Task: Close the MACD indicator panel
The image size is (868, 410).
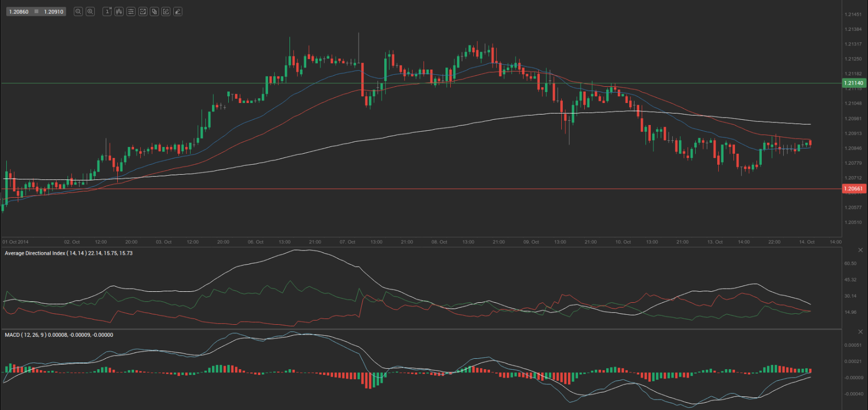Action: (860, 332)
